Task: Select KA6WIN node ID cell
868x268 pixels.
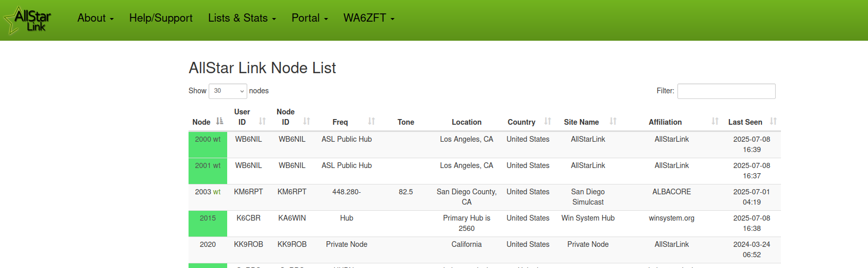Action: (x=292, y=218)
